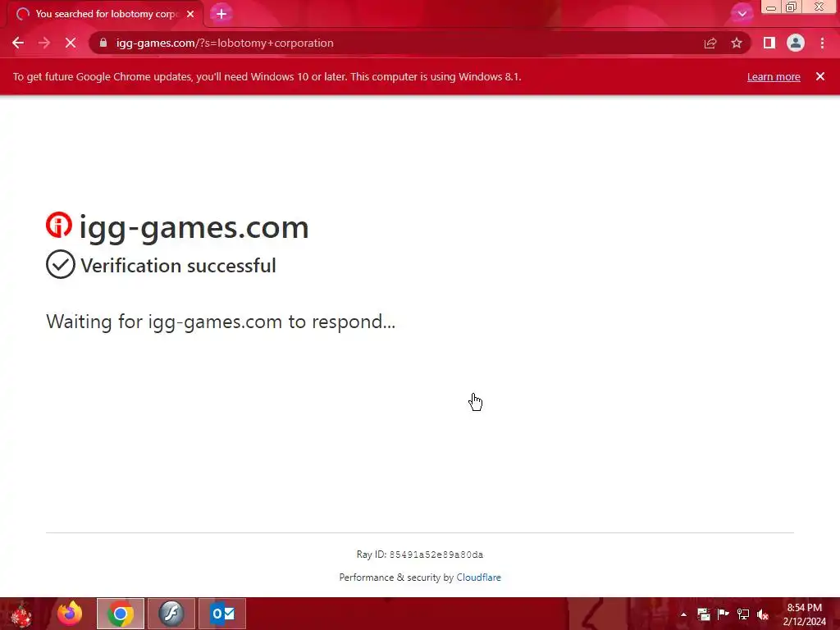Select the 'You searched for lobotomy corp' tab
This screenshot has height=630, width=840.
pos(105,14)
